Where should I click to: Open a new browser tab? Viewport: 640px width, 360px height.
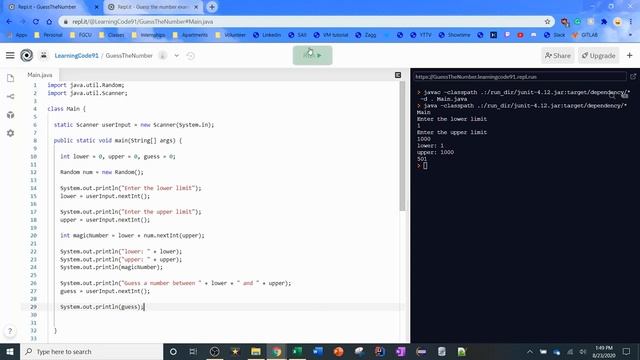coord(212,7)
